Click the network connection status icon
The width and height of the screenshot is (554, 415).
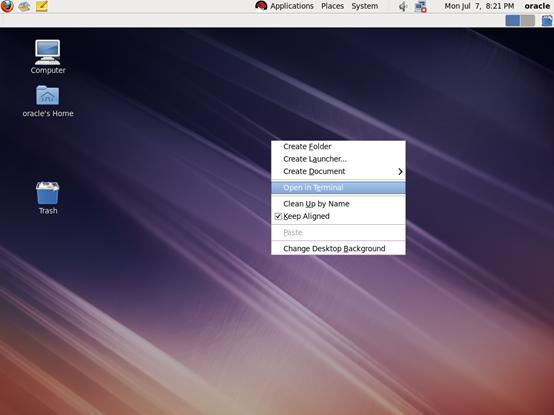pyautogui.click(x=420, y=6)
